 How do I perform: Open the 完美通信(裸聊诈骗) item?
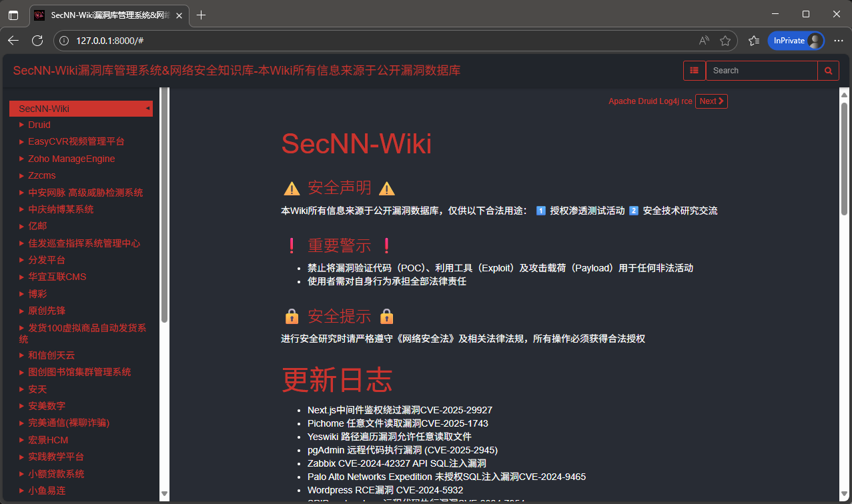[x=64, y=423]
